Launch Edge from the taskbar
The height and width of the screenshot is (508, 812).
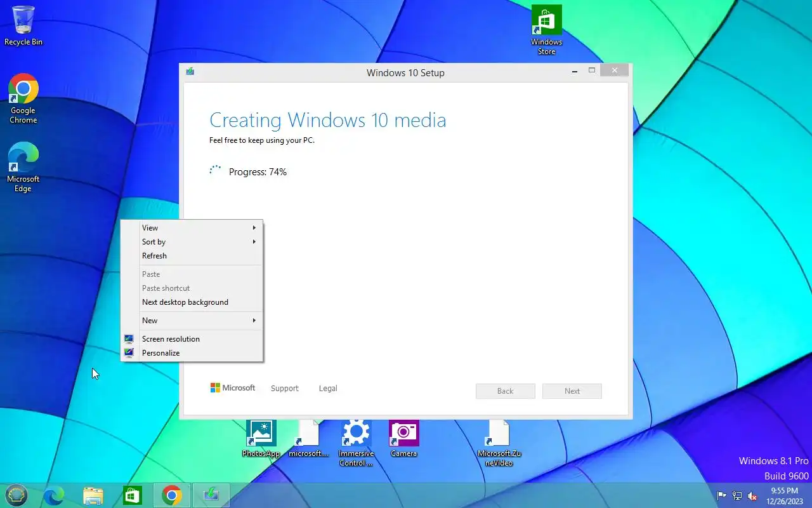[54, 495]
